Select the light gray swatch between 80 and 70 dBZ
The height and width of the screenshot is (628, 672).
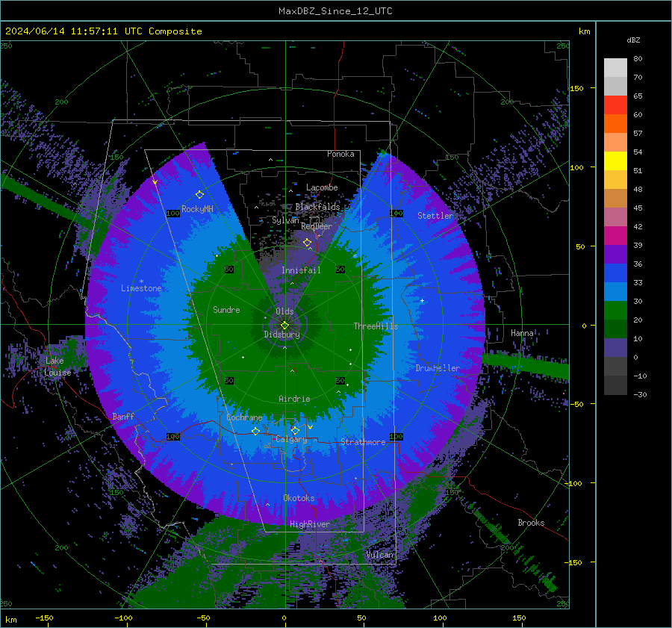[615, 68]
